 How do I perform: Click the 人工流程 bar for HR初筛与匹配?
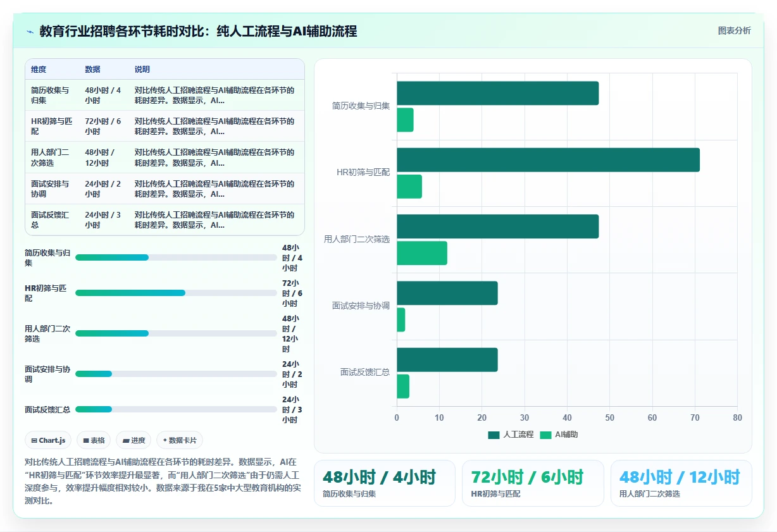tap(548, 160)
